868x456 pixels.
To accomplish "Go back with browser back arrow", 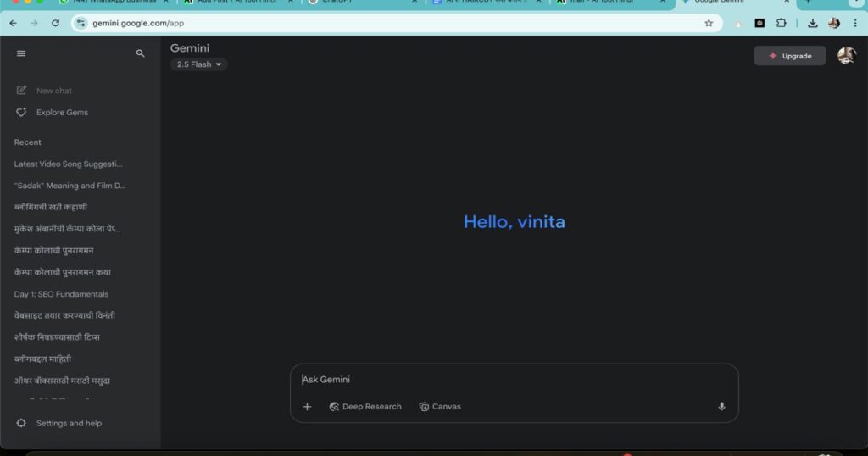I will coord(14,23).
